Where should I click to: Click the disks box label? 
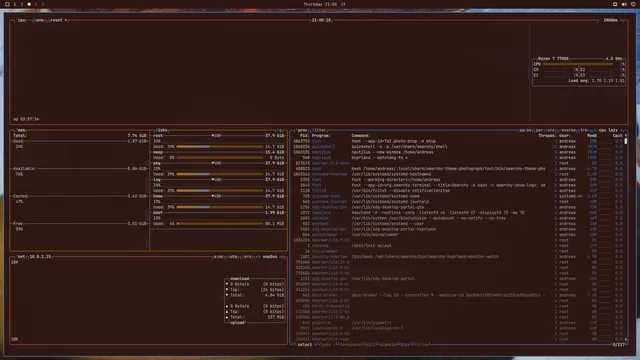pyautogui.click(x=162, y=130)
